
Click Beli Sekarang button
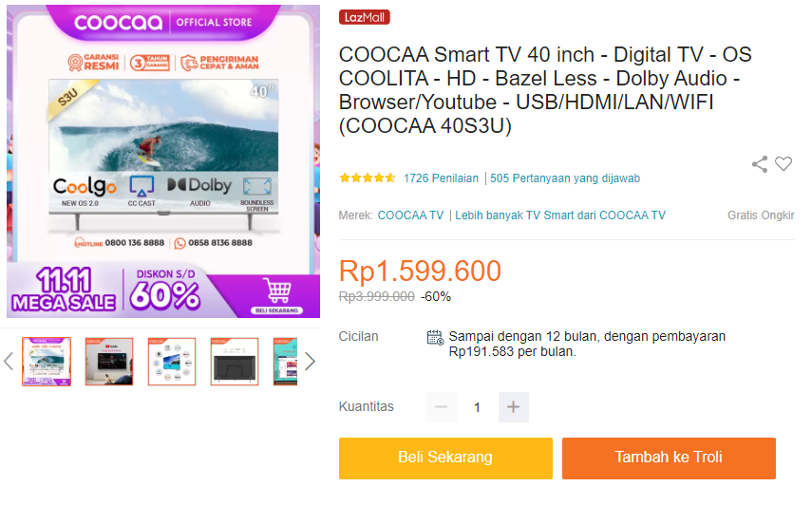click(x=445, y=458)
